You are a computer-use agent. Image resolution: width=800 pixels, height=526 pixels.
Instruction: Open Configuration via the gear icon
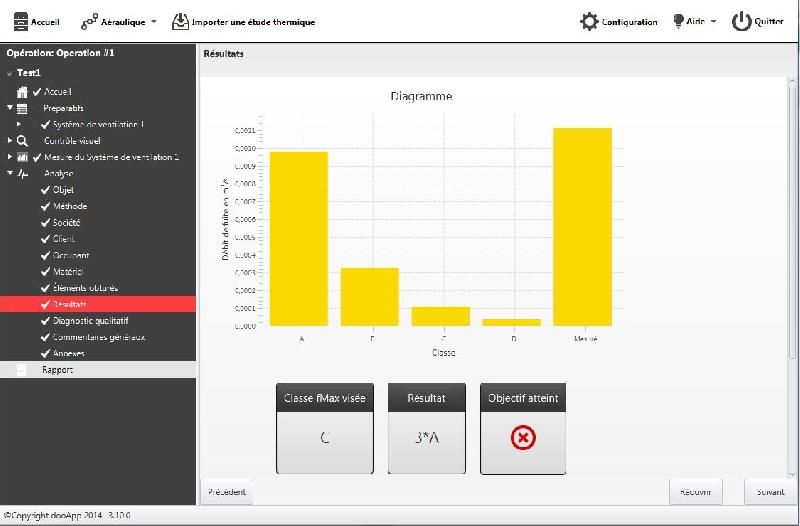tap(589, 21)
